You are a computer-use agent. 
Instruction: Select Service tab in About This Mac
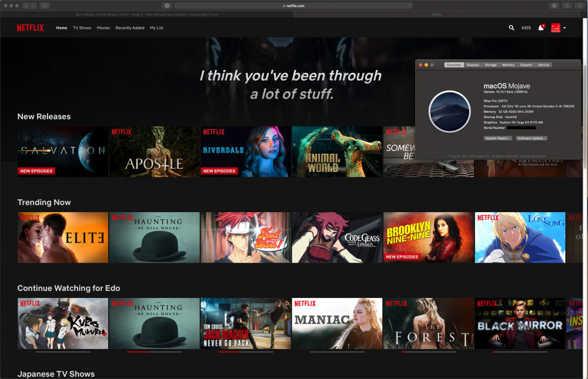click(544, 65)
